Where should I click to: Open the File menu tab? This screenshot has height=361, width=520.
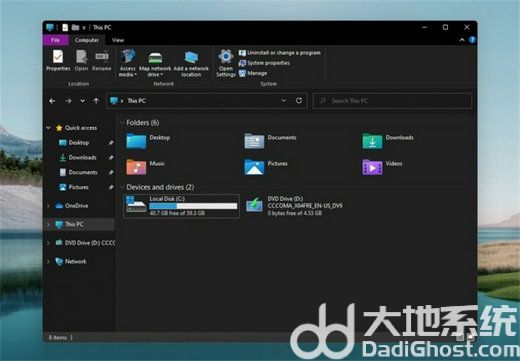(x=55, y=40)
